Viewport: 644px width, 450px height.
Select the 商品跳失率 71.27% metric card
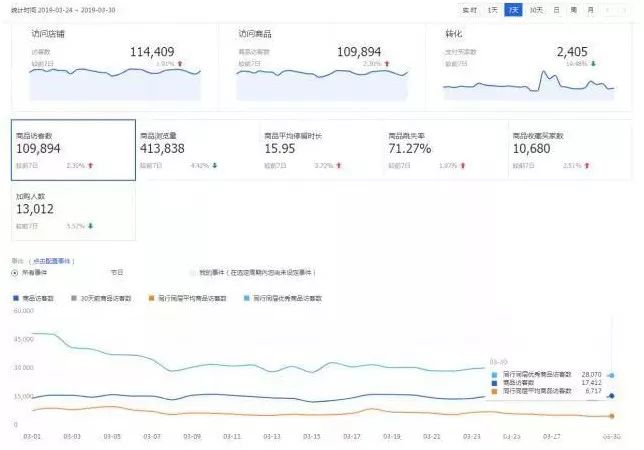pos(446,150)
